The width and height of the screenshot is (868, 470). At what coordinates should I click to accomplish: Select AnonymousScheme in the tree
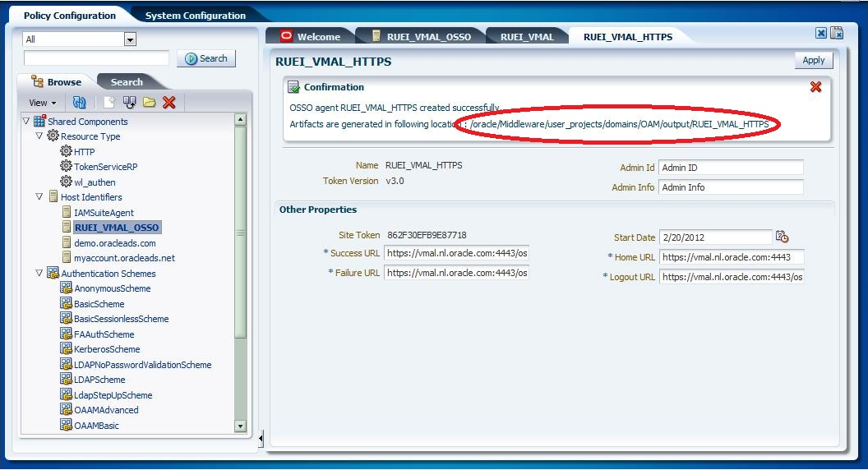tap(112, 288)
